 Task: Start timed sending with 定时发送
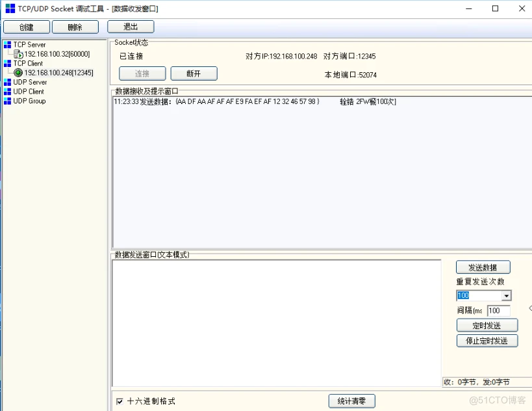487,325
